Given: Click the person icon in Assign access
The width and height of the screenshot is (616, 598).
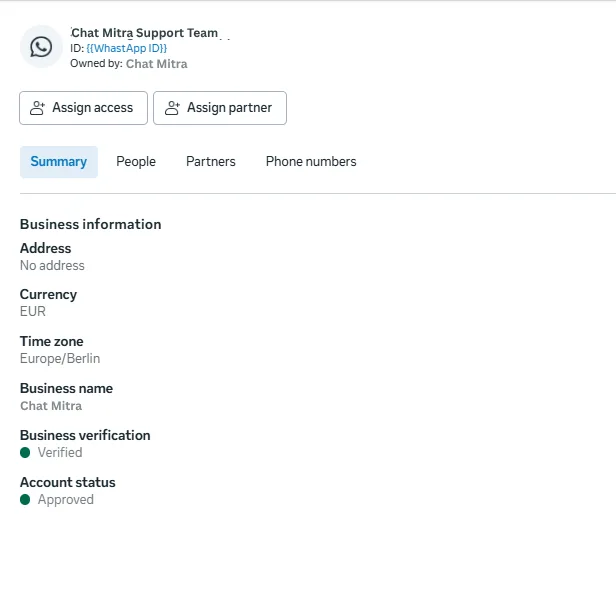Looking at the screenshot, I should coord(37,108).
